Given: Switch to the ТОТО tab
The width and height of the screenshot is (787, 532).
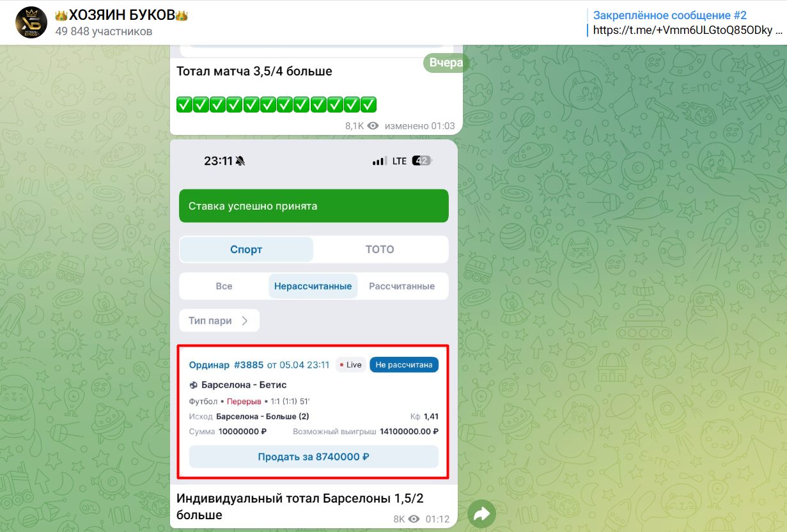Looking at the screenshot, I should (380, 249).
